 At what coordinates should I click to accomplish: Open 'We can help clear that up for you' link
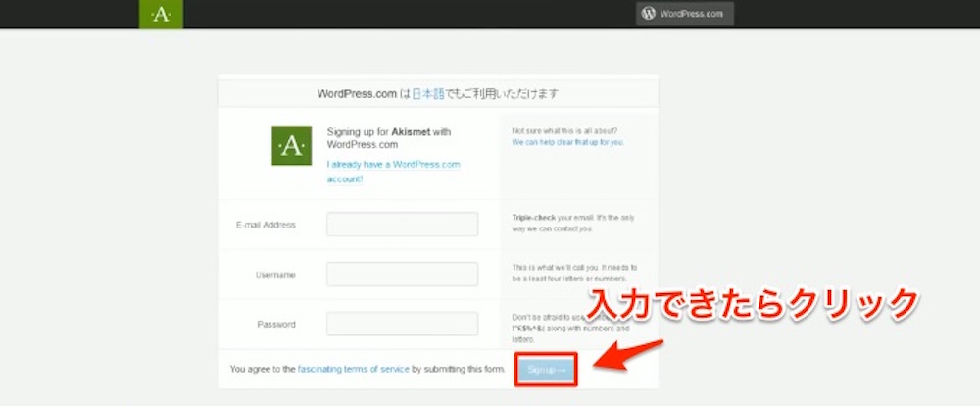567,142
